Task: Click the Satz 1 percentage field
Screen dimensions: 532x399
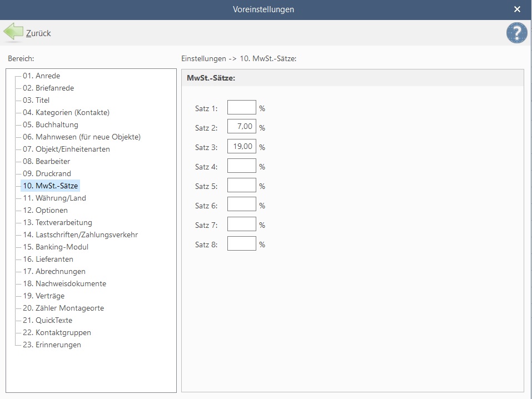Action: coord(242,107)
